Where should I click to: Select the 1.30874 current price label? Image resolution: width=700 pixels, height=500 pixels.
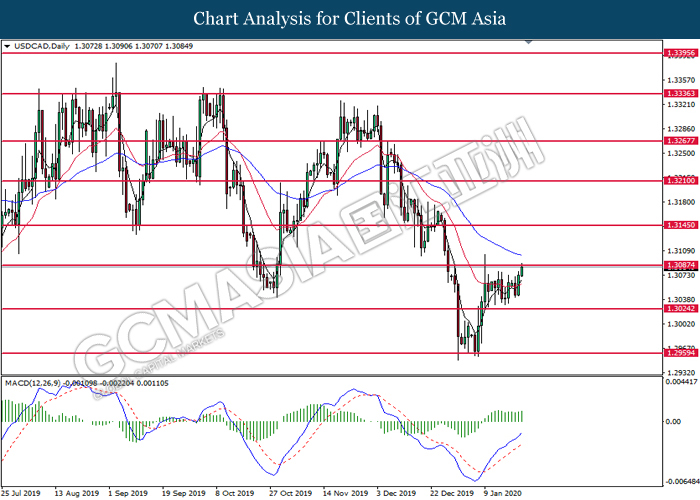(680, 265)
